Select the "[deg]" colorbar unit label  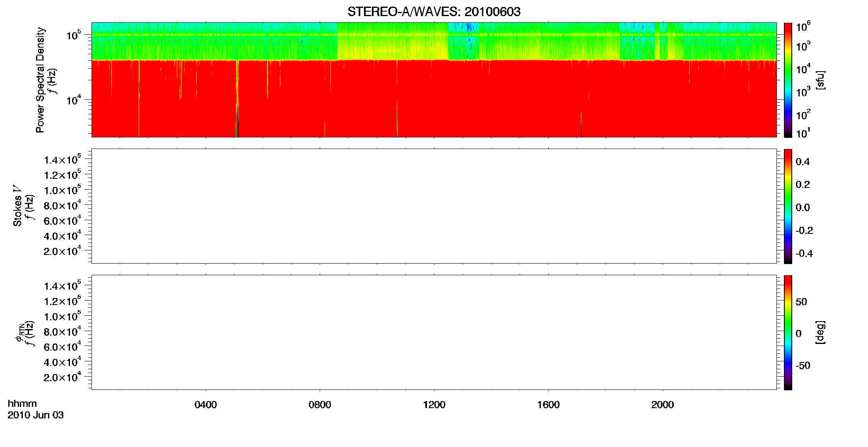820,332
